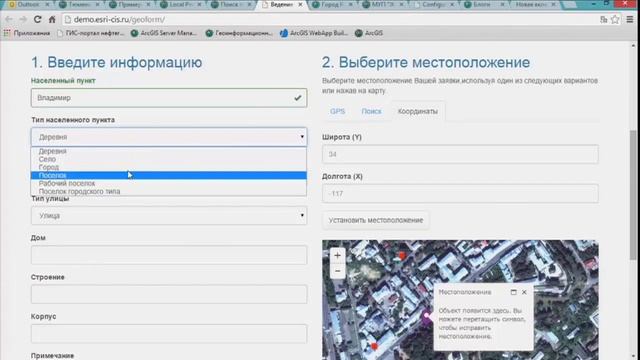Switch to the Поиск location tab
The height and width of the screenshot is (360, 640).
(371, 111)
